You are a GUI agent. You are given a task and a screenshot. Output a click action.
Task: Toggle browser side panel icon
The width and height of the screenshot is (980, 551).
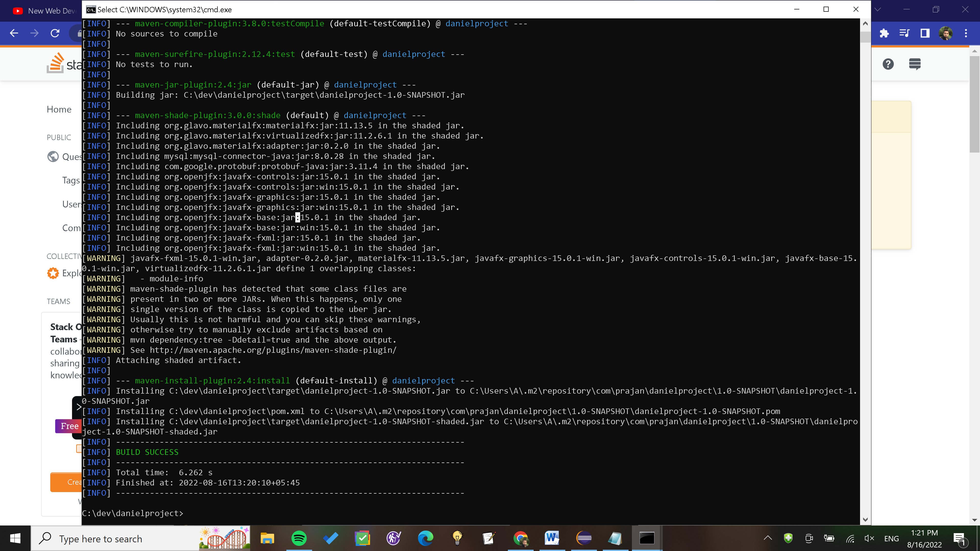point(925,33)
